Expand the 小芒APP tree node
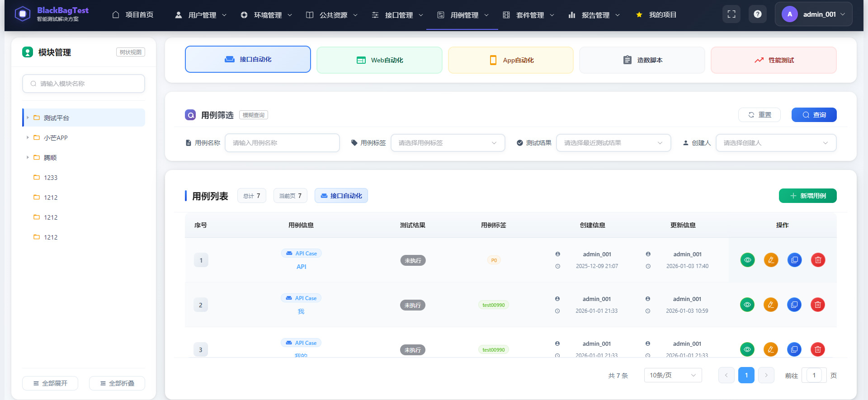This screenshot has height=400, width=868. pos(28,137)
